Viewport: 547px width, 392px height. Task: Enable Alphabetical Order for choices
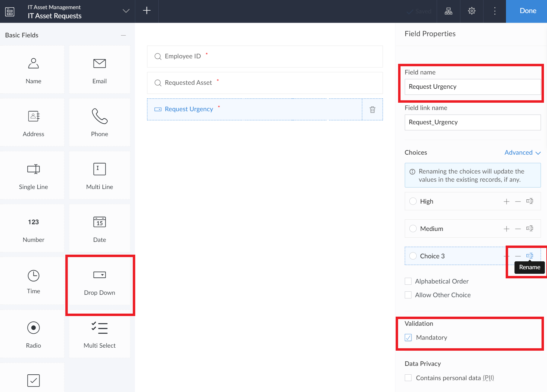[408, 281]
